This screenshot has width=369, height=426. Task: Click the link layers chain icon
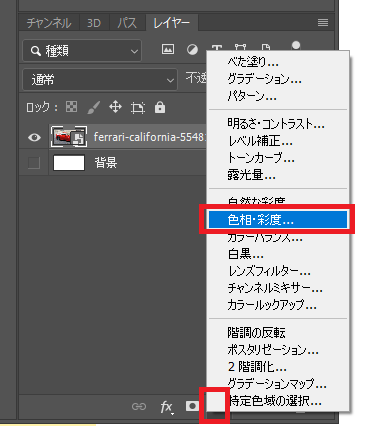(x=139, y=406)
